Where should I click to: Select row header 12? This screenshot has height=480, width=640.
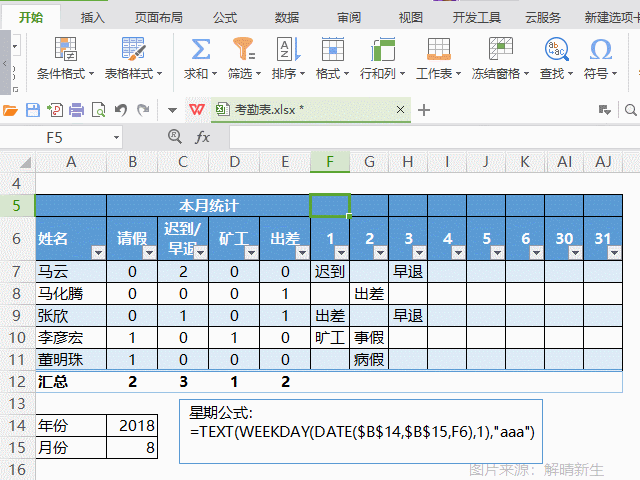(x=17, y=382)
